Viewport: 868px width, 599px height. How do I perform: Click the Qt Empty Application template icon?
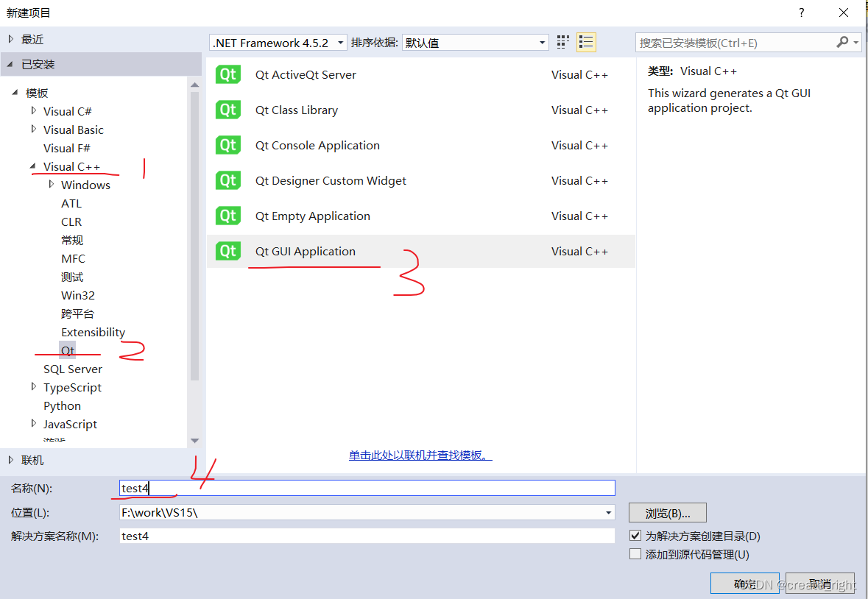click(x=228, y=216)
